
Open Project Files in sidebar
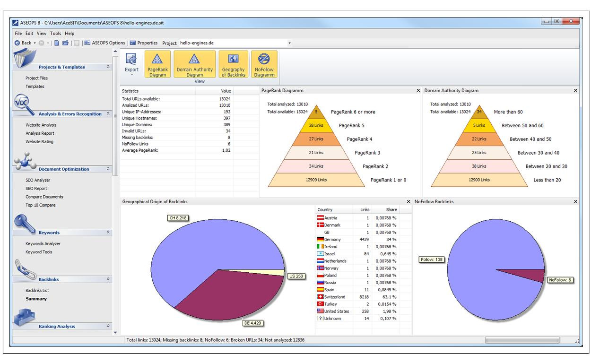[x=36, y=78]
